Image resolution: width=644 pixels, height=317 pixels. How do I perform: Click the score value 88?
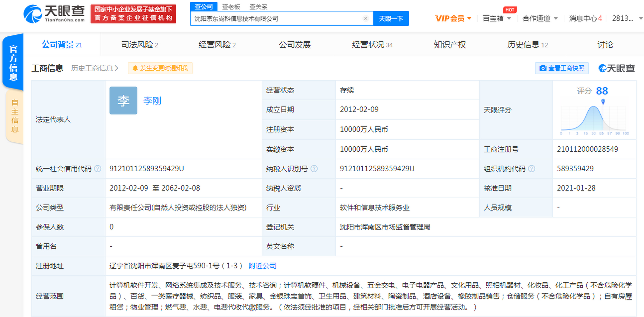click(602, 91)
